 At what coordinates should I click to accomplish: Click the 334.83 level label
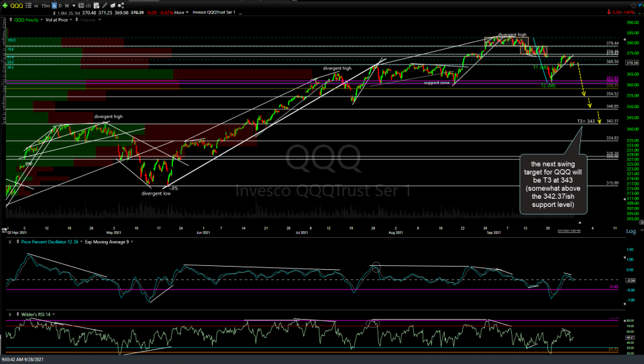[x=612, y=138]
